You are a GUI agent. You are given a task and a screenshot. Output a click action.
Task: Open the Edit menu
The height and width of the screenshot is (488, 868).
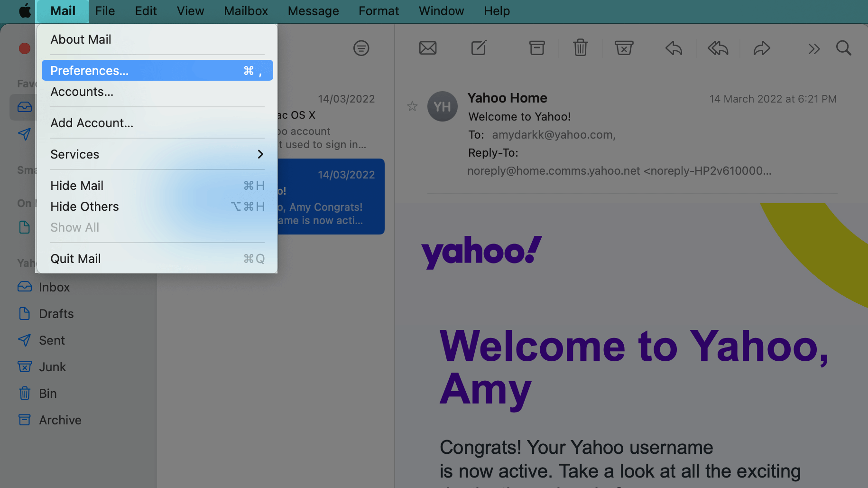coord(146,11)
